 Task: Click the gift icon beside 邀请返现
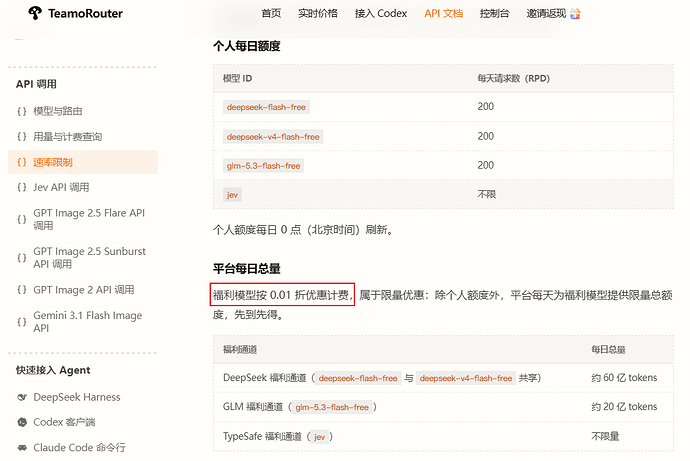(x=575, y=14)
